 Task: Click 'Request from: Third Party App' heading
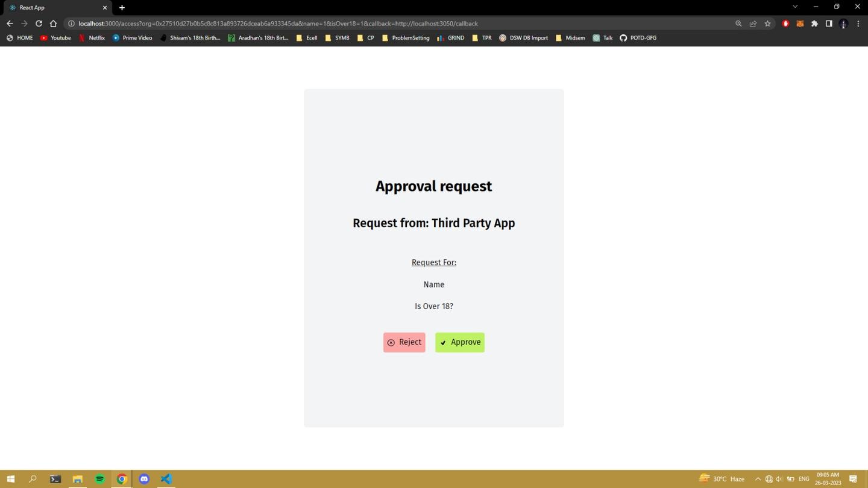[x=434, y=223]
